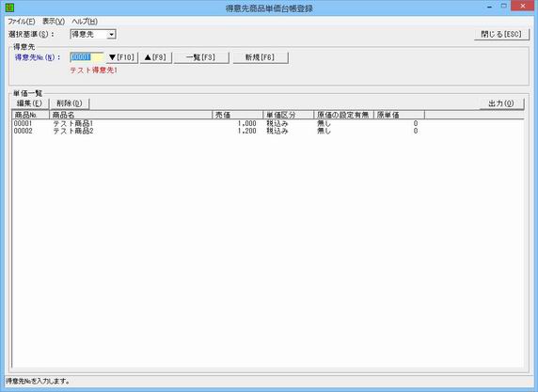Screen dimensions: 538x392
Task: Go to next customer with ▼[F10]
Action: tap(122, 57)
